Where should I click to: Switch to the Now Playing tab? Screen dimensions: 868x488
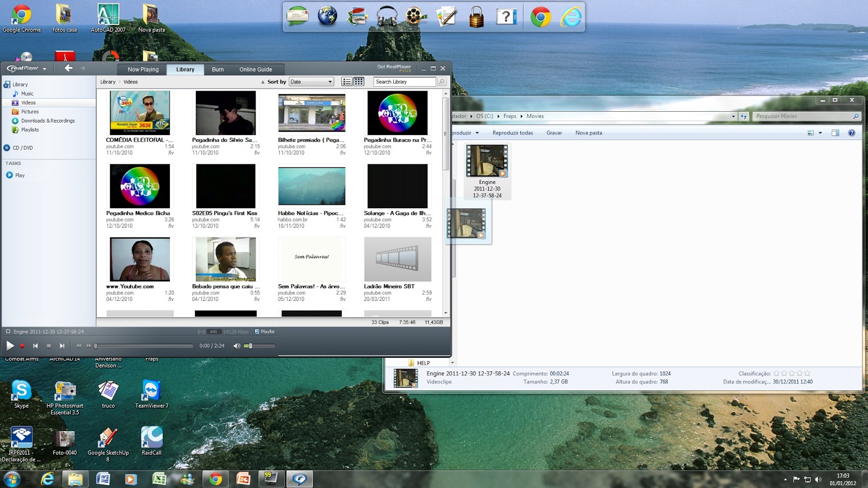click(x=143, y=69)
